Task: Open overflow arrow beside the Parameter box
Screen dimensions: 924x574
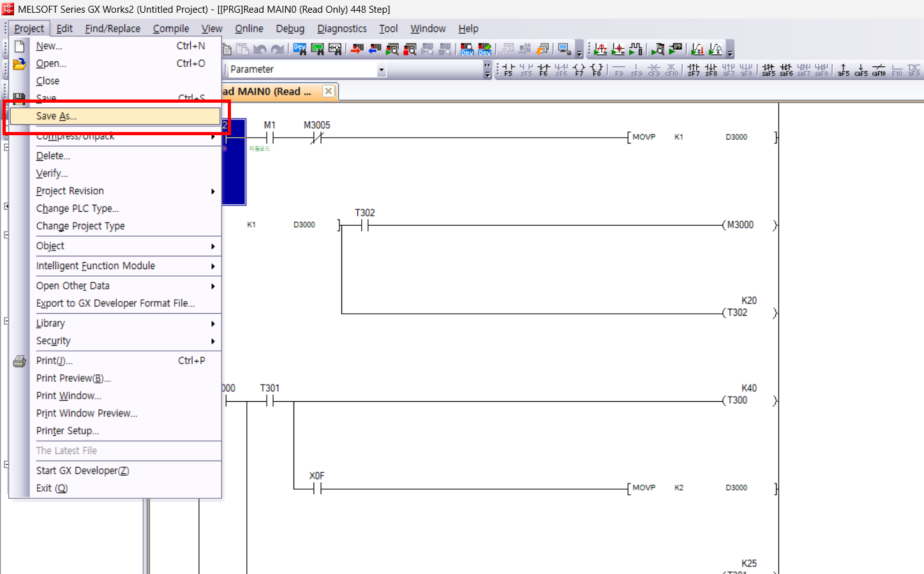Action: (x=488, y=70)
